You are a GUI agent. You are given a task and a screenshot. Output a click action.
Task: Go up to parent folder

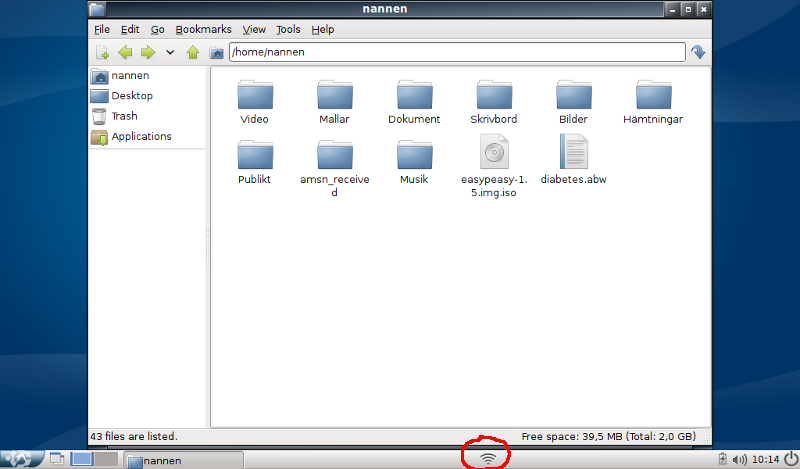193,52
